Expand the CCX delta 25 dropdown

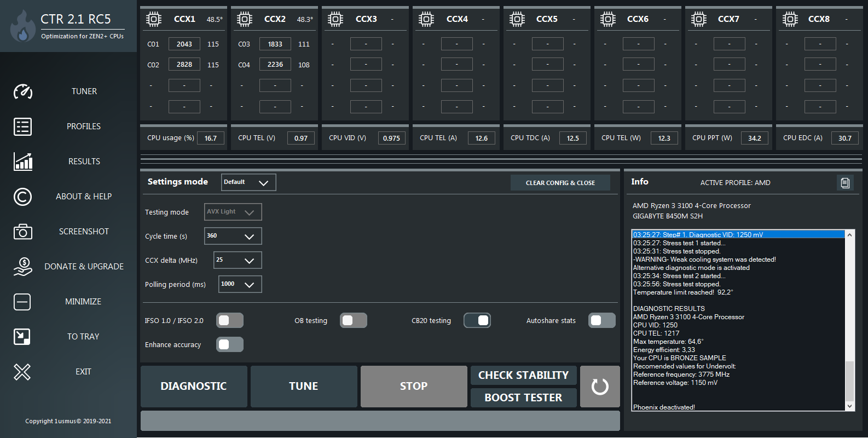(238, 260)
